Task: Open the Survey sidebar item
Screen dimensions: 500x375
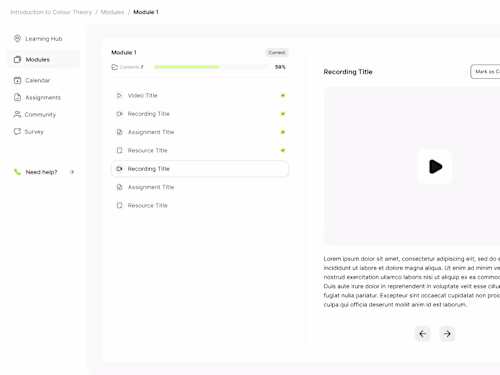Action: click(x=28, y=131)
